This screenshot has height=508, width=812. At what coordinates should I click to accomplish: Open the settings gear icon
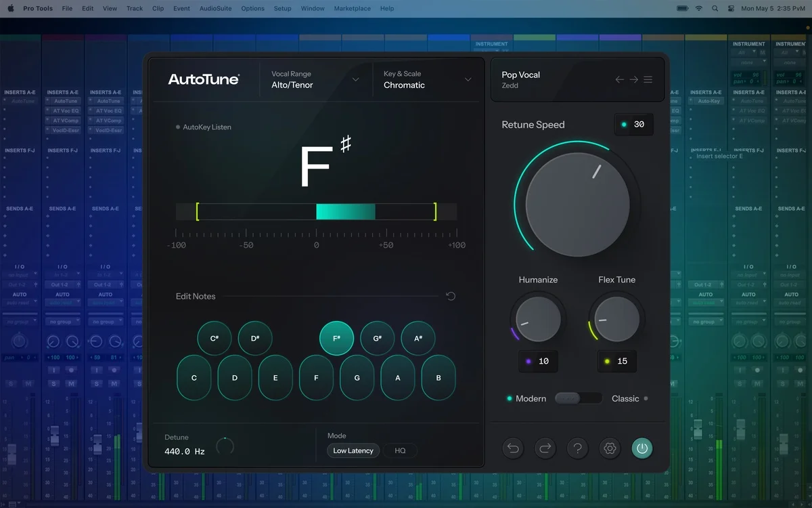[610, 448]
